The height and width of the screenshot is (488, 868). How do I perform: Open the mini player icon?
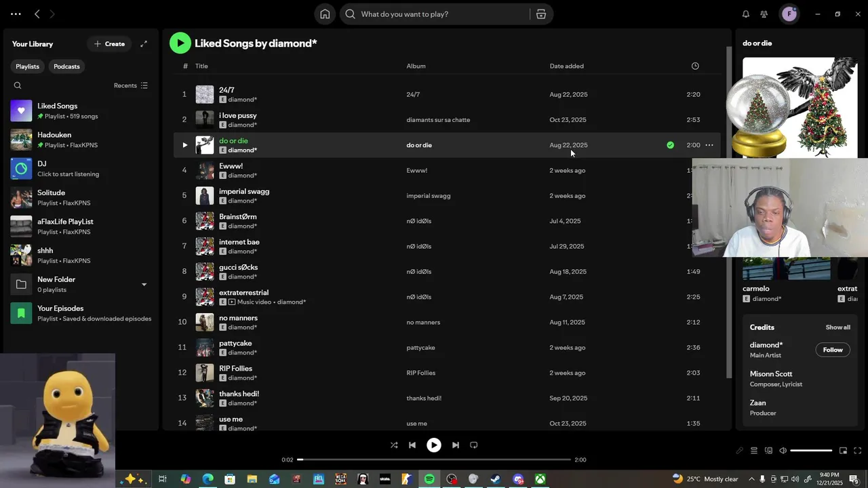pos(843,451)
